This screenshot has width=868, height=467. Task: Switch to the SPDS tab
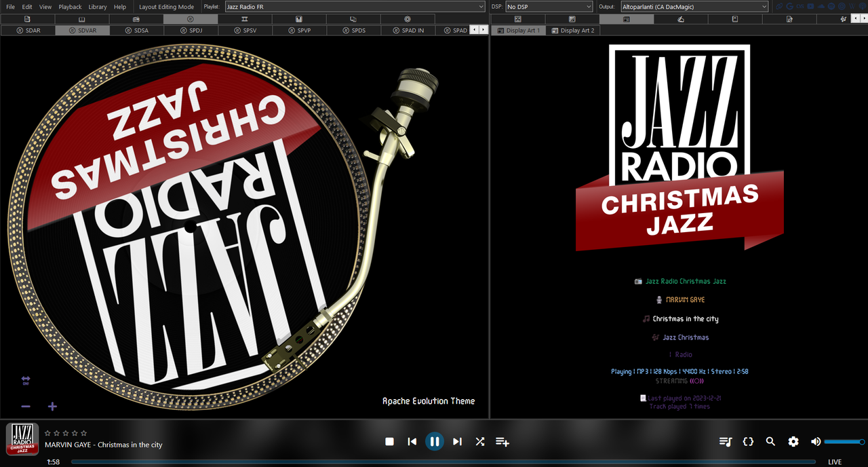[x=353, y=31]
